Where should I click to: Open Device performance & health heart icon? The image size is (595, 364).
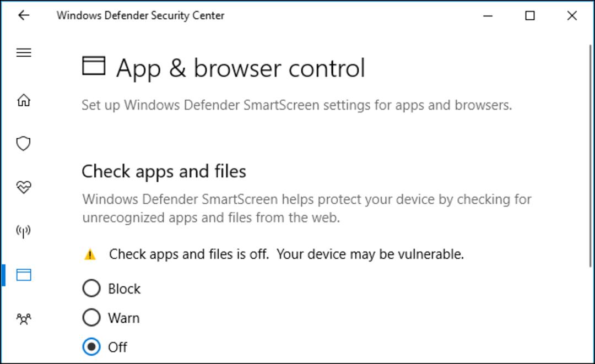pyautogui.click(x=24, y=187)
